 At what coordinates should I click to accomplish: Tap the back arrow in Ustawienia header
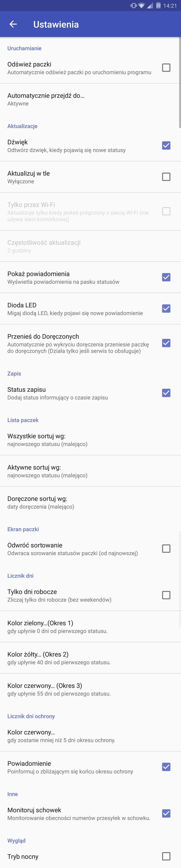(13, 24)
